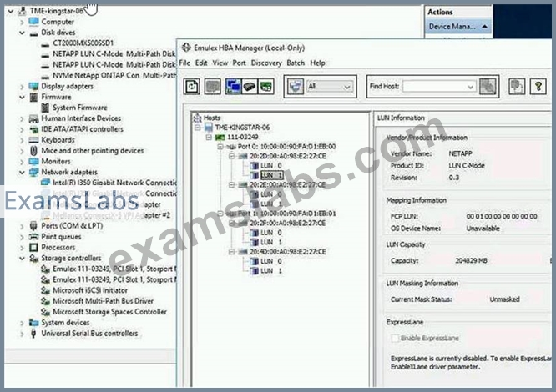Viewport: 556px width, 392px height.
Task: Open Help question mark toolbar icon
Action: 538,87
